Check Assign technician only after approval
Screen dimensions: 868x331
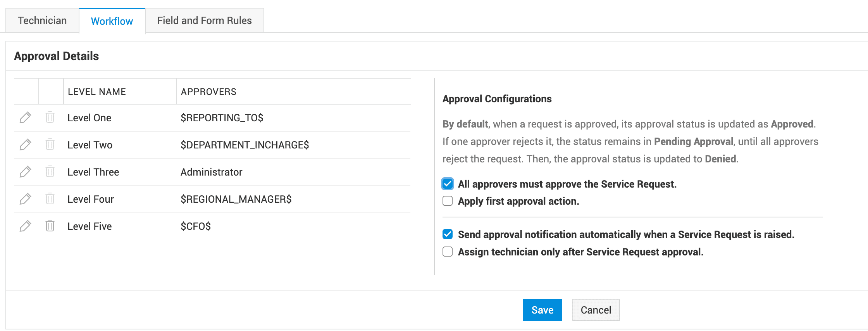coord(448,252)
